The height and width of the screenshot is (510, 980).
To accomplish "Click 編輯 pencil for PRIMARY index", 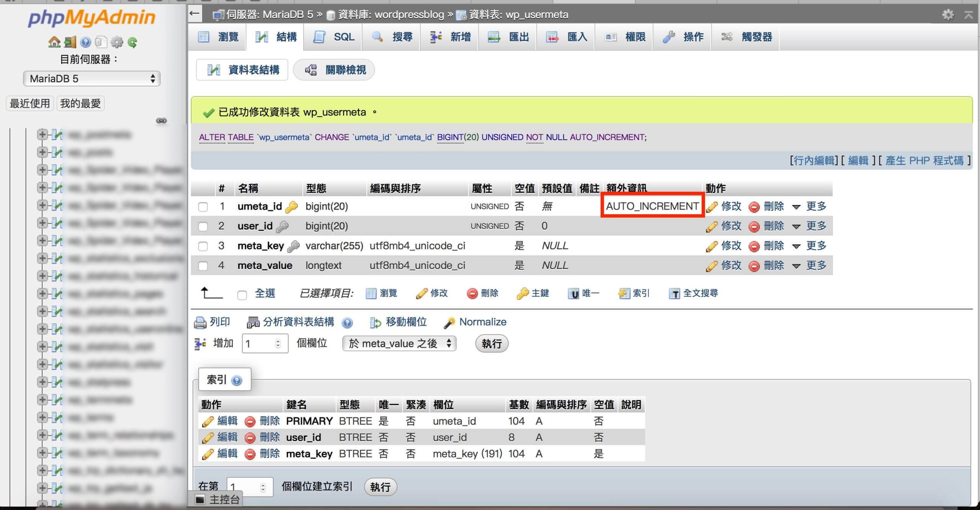I will [x=207, y=421].
